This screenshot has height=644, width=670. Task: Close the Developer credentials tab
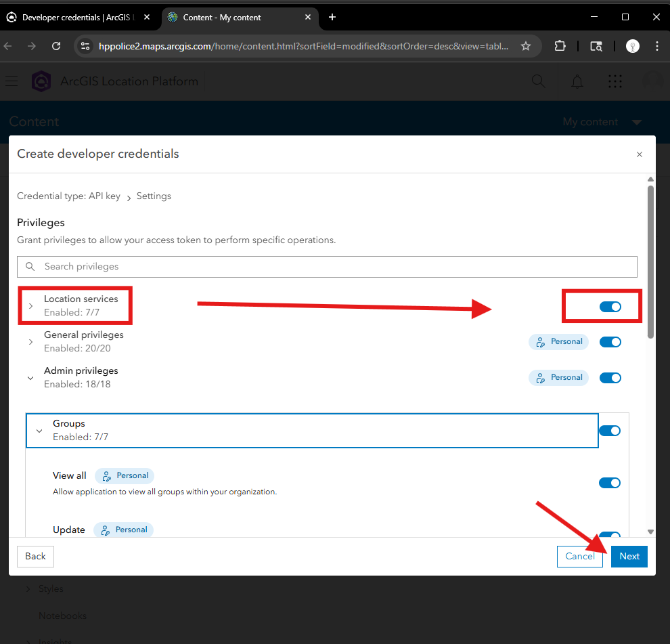click(x=147, y=17)
